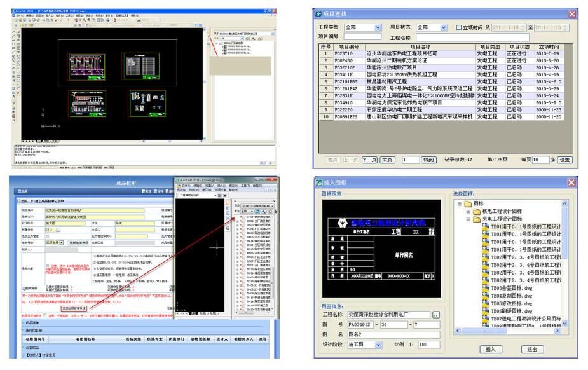The width and height of the screenshot is (588, 370).
Task: Click the 转到 button
Action: [428, 160]
